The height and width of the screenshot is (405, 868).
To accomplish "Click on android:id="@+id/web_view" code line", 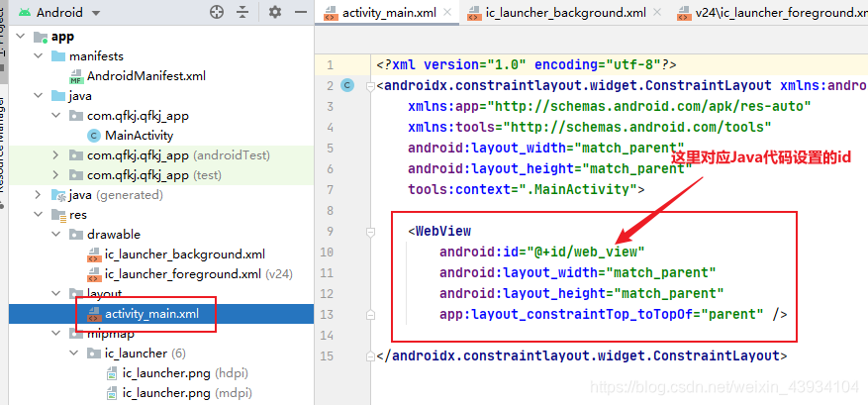I will [x=542, y=253].
